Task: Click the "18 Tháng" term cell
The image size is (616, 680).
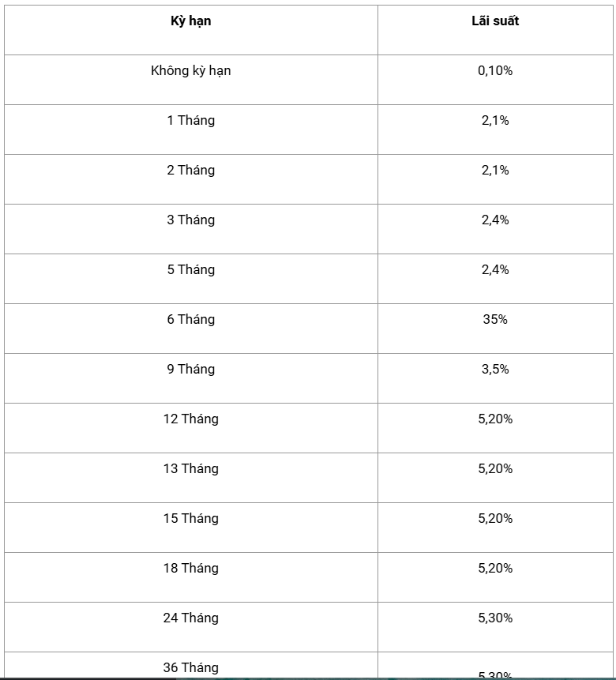Action: point(191,569)
